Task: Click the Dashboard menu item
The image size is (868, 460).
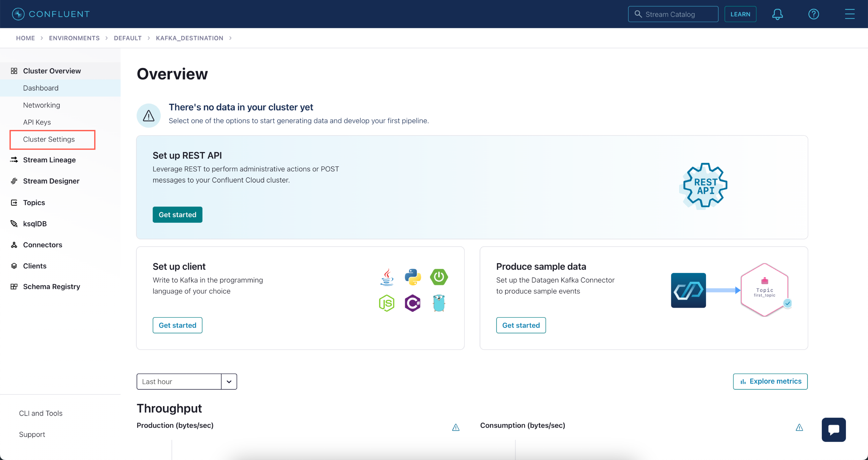Action: tap(40, 88)
